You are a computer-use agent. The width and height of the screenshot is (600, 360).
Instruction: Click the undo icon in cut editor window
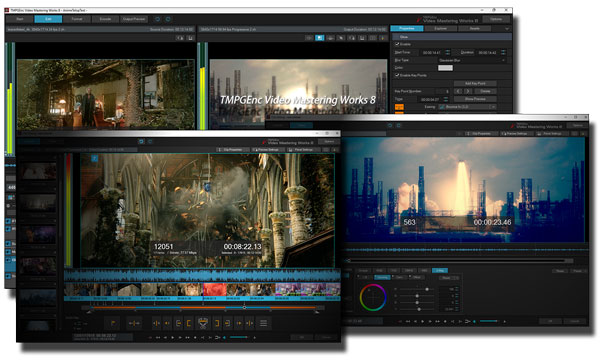141,142
